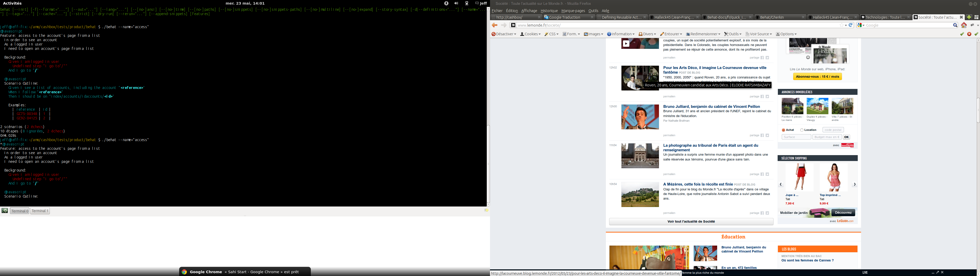Screen dimensions: 980x276
Task: Open the Voir Source dropdown
Action: click(758, 34)
